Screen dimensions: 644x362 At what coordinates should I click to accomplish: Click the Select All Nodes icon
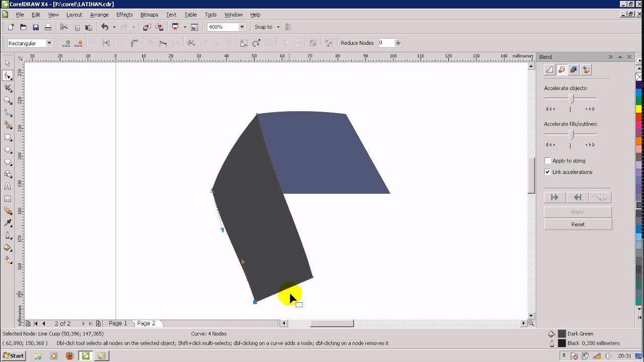tap(329, 43)
